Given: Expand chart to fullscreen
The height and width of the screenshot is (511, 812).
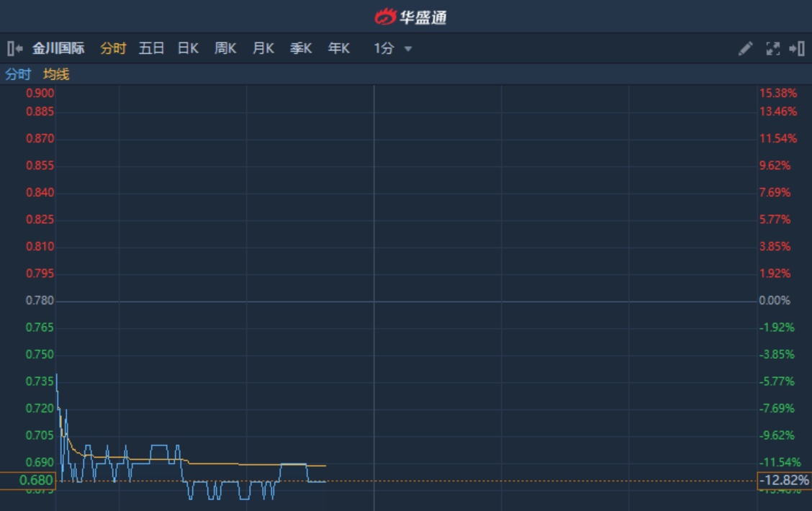Looking at the screenshot, I should click(x=772, y=49).
